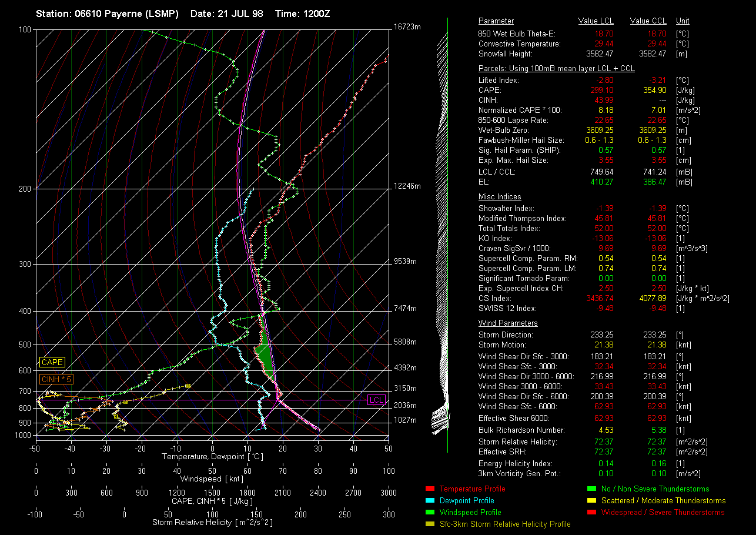The image size is (756, 535).
Task: Select the green Windspeed Profile legend swatch
Action: click(429, 512)
